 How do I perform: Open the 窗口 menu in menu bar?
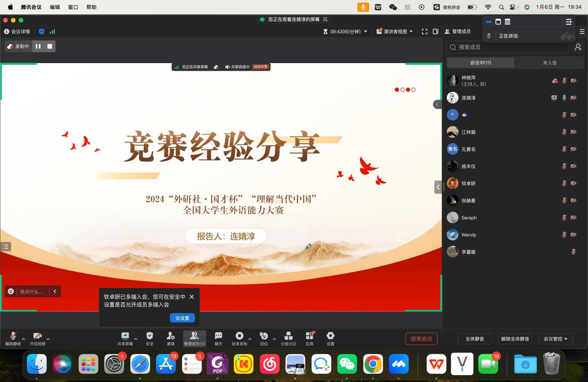[x=73, y=7]
